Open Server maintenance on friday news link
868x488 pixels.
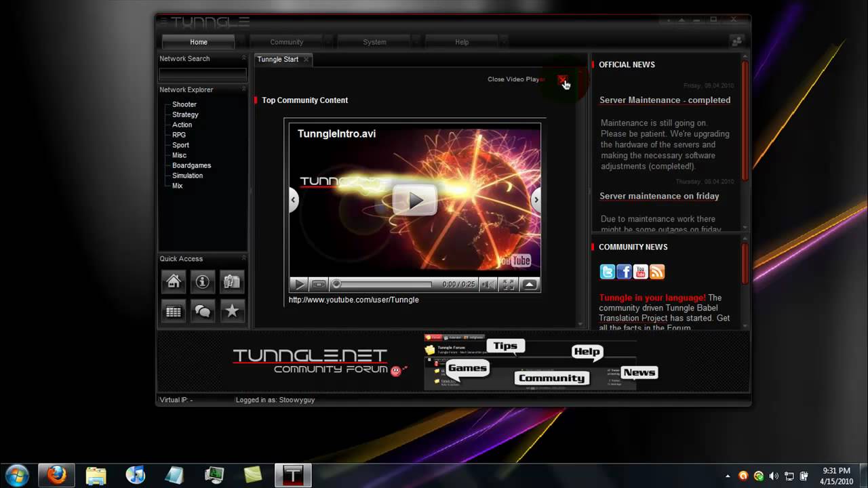[x=659, y=197]
